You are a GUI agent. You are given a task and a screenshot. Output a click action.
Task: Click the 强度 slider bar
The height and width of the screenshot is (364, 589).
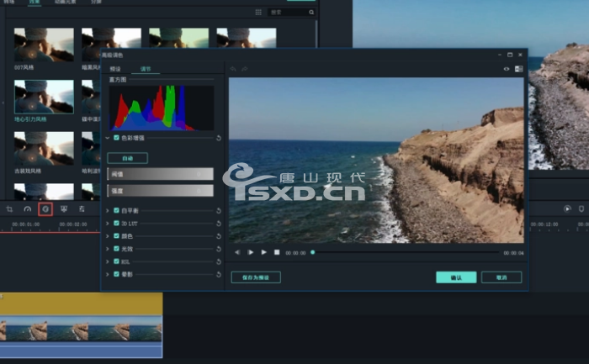[161, 191]
